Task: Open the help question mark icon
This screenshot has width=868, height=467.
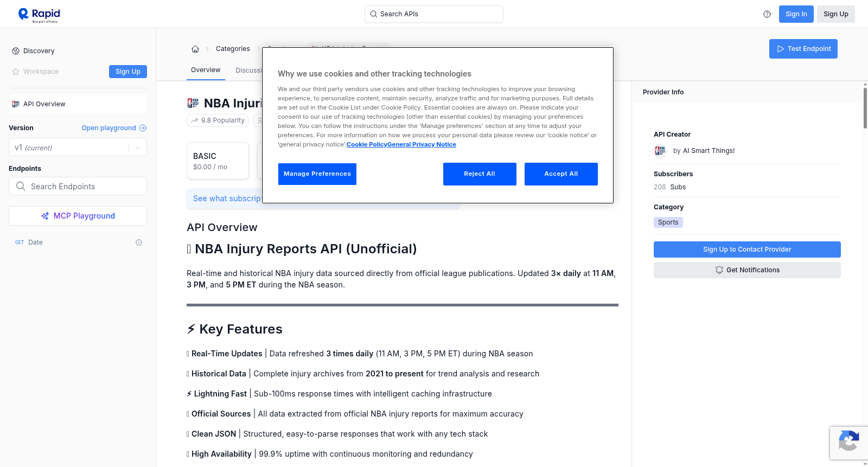Action: 767,14
